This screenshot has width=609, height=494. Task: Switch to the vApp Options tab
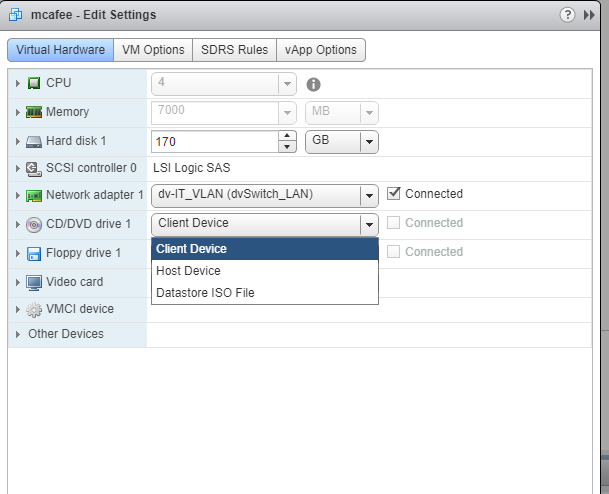click(x=320, y=50)
